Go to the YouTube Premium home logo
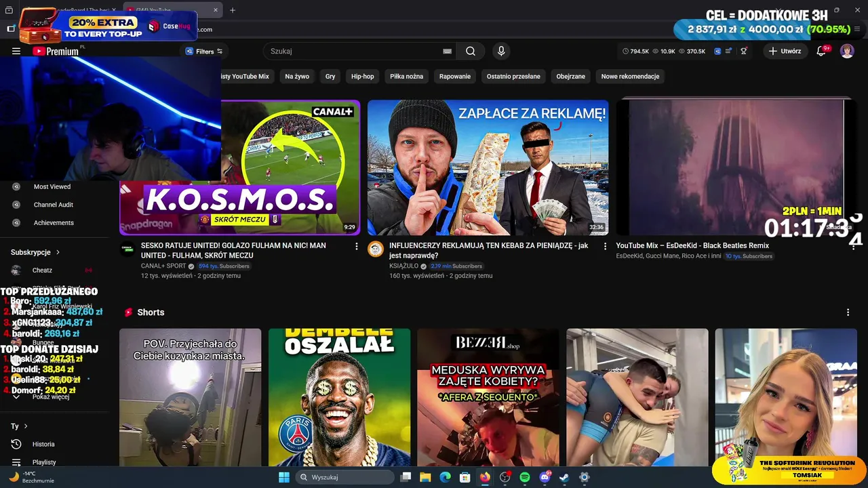 56,51
